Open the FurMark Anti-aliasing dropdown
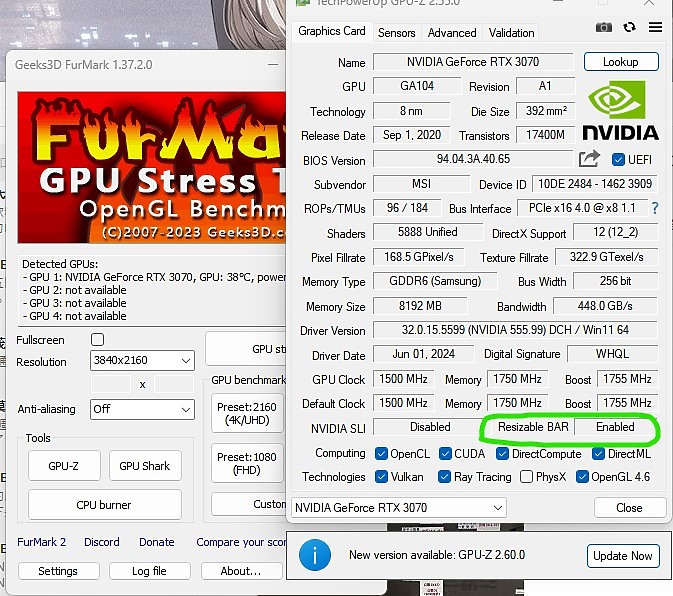The image size is (673, 596). [142, 409]
